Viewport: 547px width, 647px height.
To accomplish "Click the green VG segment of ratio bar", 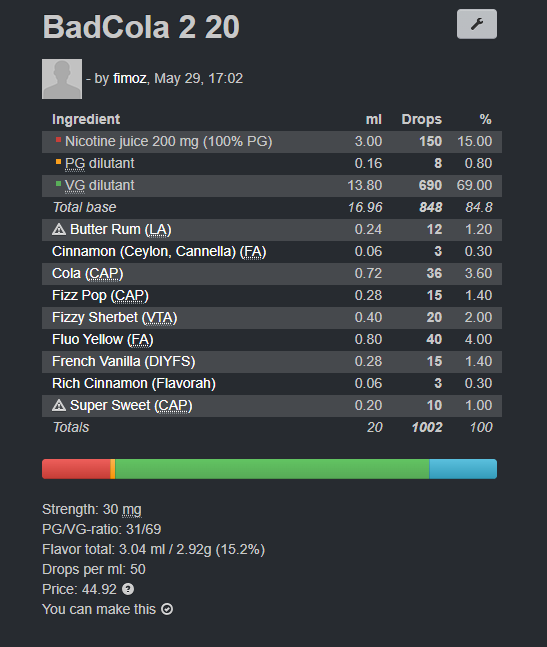I will click(x=272, y=469).
